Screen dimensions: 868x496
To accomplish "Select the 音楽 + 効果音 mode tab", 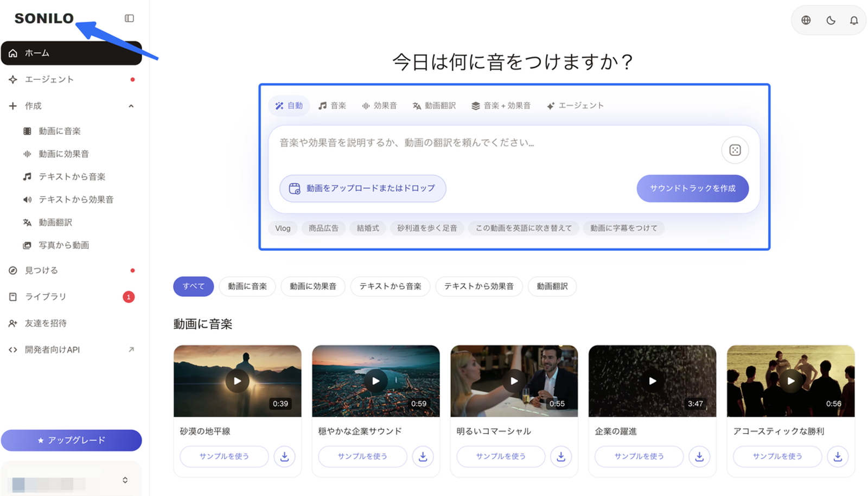I will [501, 106].
